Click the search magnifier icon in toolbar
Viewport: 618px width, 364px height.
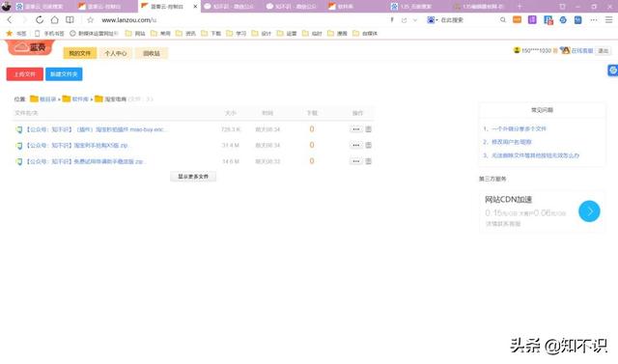tap(503, 19)
